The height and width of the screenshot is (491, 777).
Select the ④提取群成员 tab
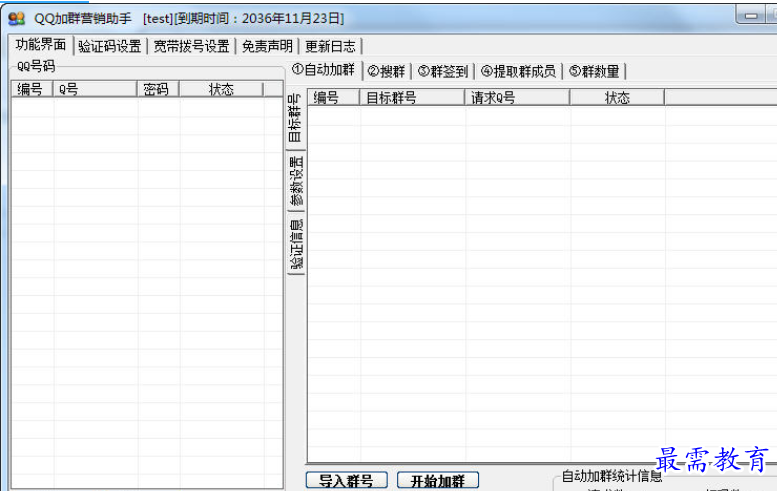point(518,71)
